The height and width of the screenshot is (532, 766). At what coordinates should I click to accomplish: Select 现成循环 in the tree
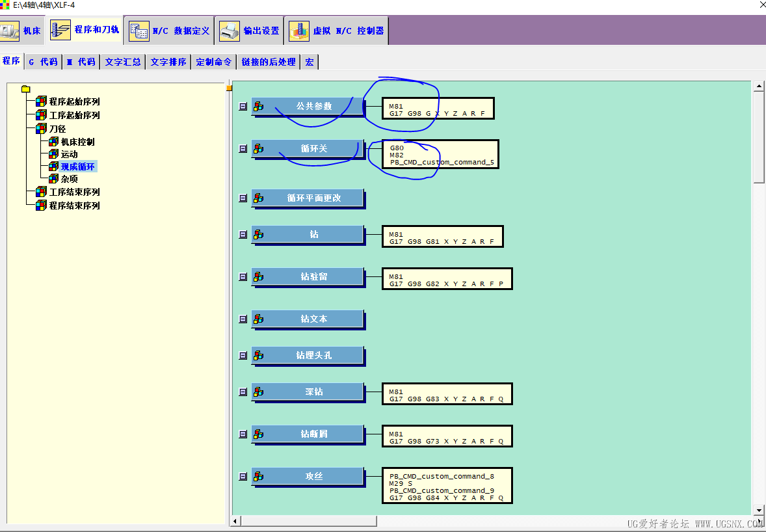[x=77, y=166]
